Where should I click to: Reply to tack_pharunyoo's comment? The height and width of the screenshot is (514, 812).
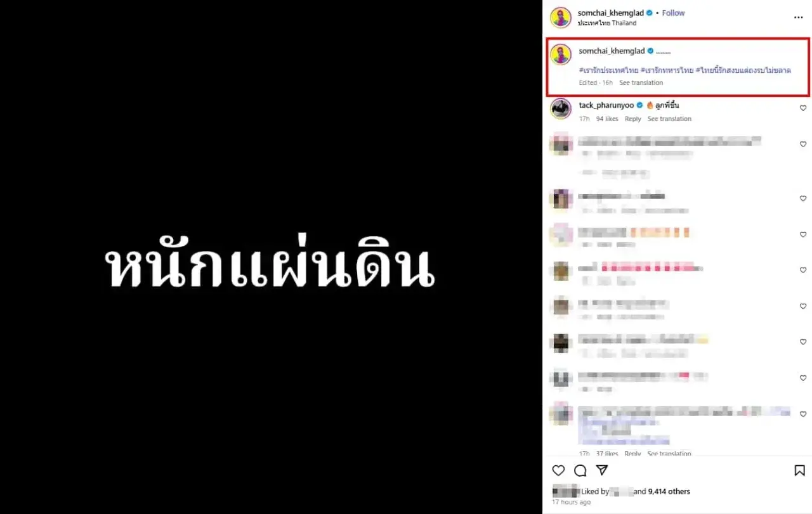click(x=633, y=119)
